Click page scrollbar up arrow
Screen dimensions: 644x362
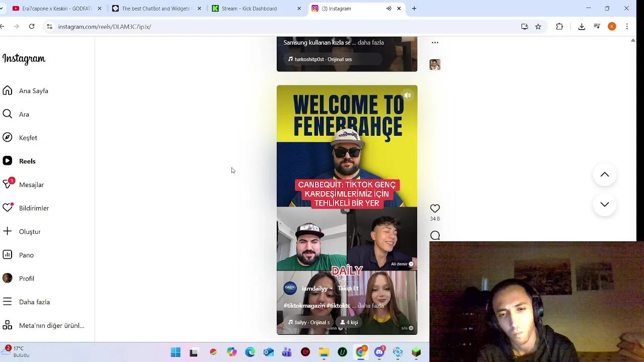pyautogui.click(x=633, y=40)
